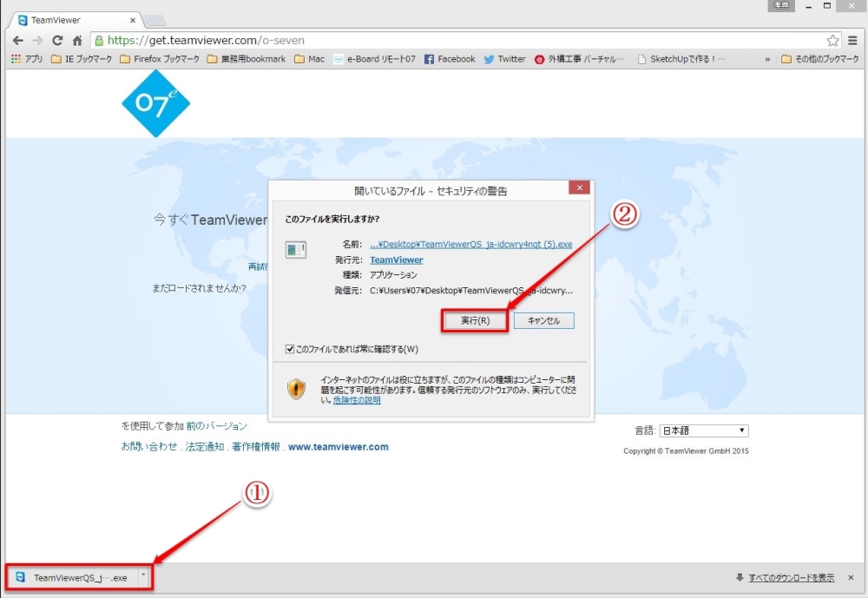
Task: Show all downloads
Action: [x=791, y=577]
